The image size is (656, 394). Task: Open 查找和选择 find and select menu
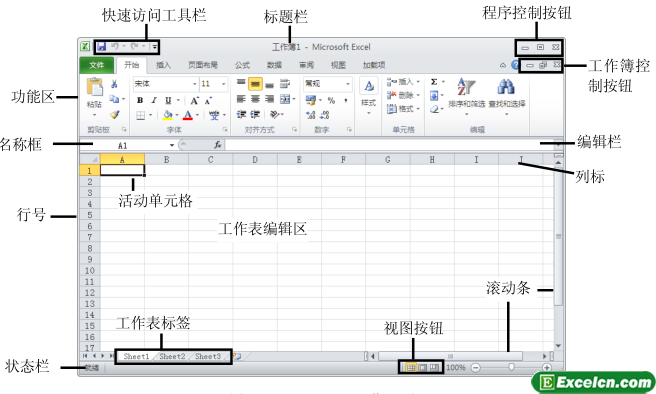pos(507,96)
